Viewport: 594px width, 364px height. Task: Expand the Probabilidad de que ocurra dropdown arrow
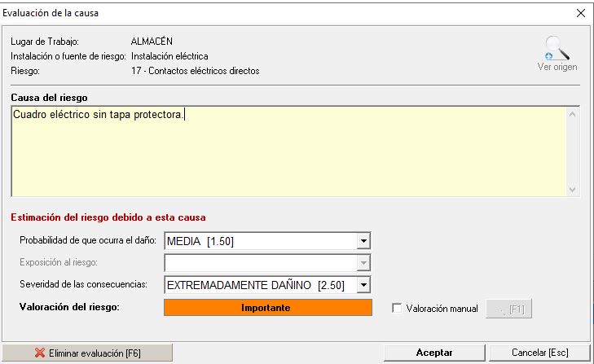pyautogui.click(x=364, y=242)
